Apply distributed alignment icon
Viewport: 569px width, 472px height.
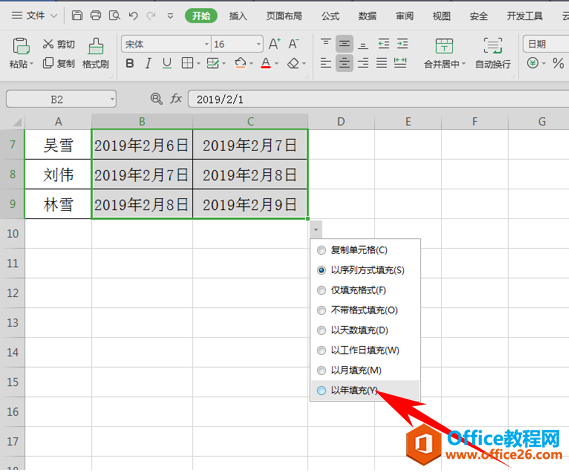click(400, 63)
